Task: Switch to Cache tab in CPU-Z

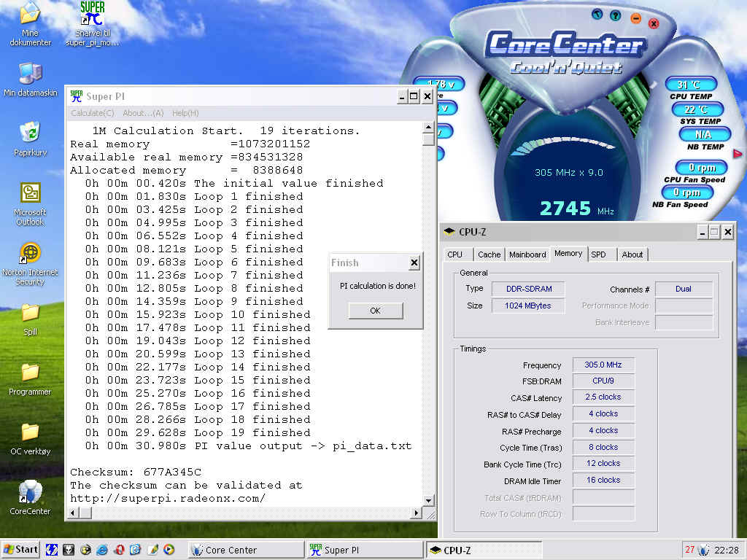Action: point(489,254)
